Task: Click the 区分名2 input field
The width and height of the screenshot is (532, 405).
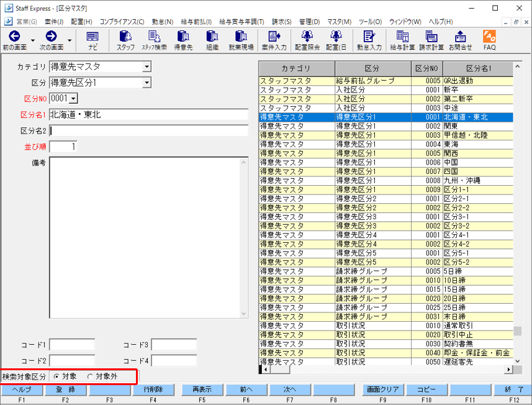Action: coord(148,130)
